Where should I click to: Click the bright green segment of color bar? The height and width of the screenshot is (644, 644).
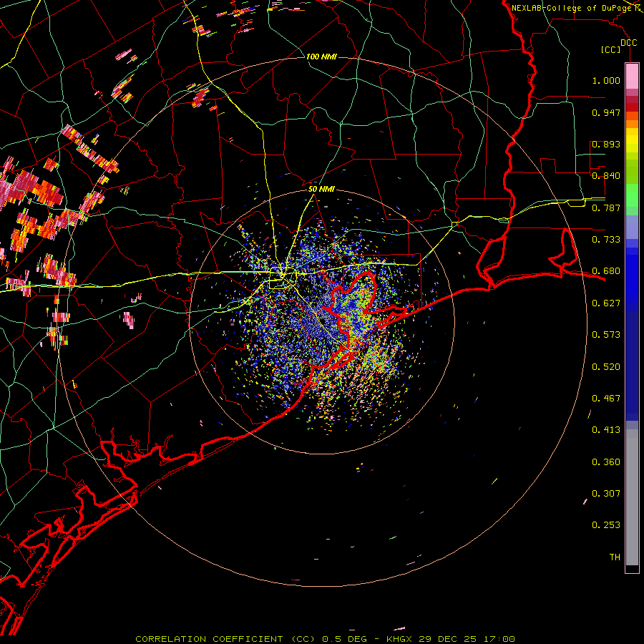pos(632,195)
